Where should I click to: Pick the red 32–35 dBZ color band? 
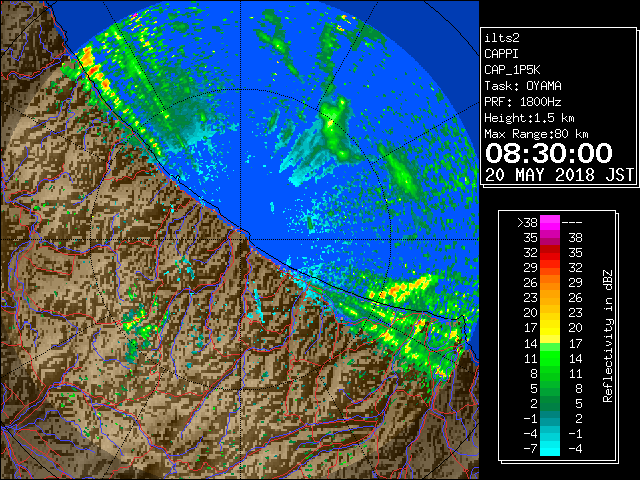point(550,253)
